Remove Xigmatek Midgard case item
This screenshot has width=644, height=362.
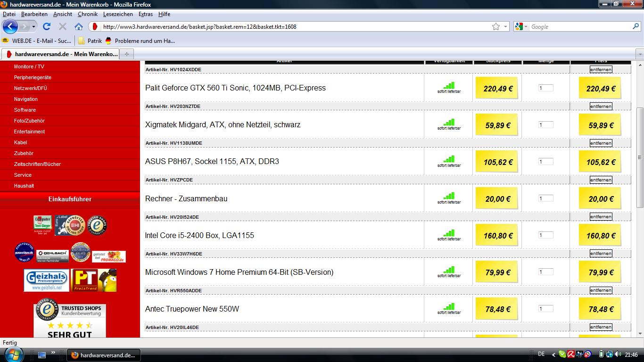[x=601, y=107]
